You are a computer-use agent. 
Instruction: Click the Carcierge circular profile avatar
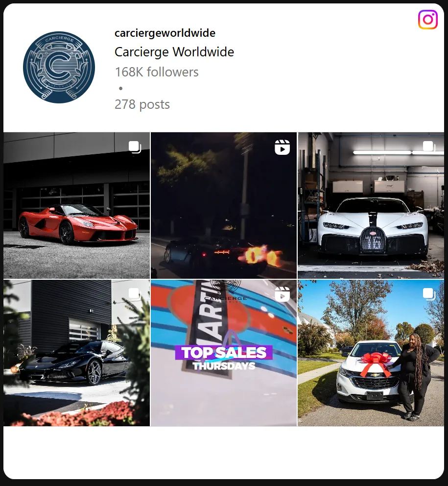59,67
